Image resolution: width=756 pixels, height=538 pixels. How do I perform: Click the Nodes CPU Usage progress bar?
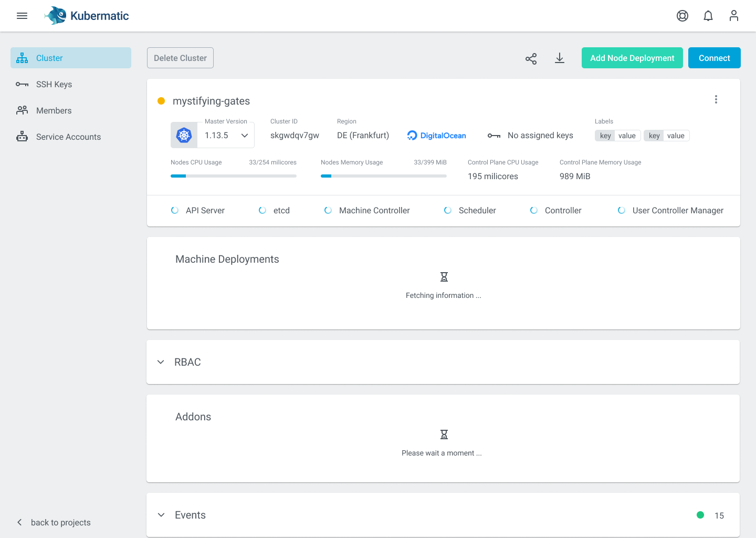(233, 175)
